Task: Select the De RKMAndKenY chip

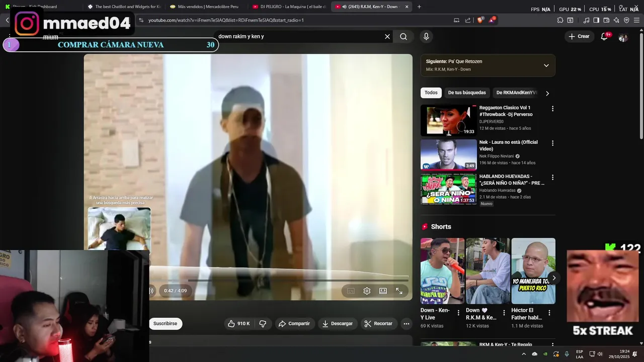Action: (517, 93)
